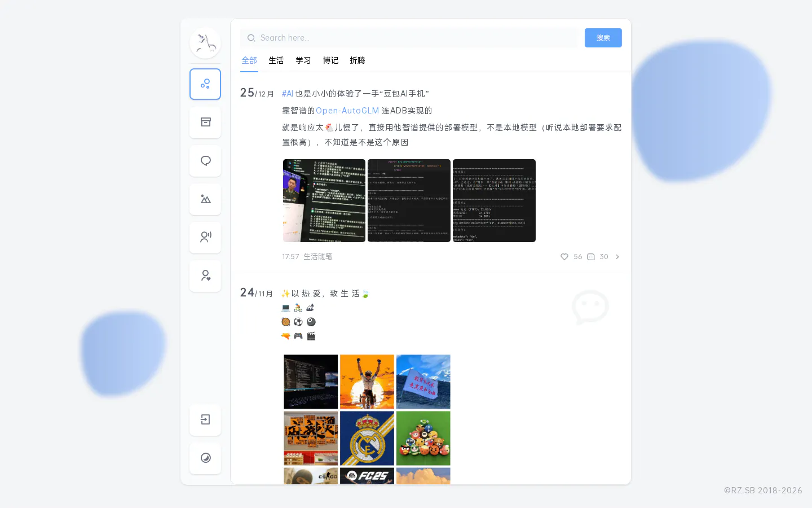
Task: Click the '以 热 爱, 致 生 活' post title
Action: (x=325, y=294)
